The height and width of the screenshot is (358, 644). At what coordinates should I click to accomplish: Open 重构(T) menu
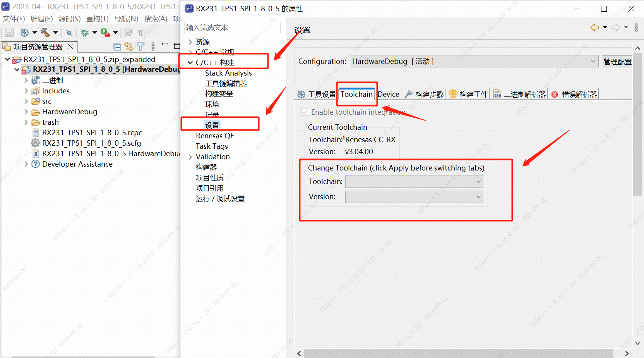[x=98, y=19]
